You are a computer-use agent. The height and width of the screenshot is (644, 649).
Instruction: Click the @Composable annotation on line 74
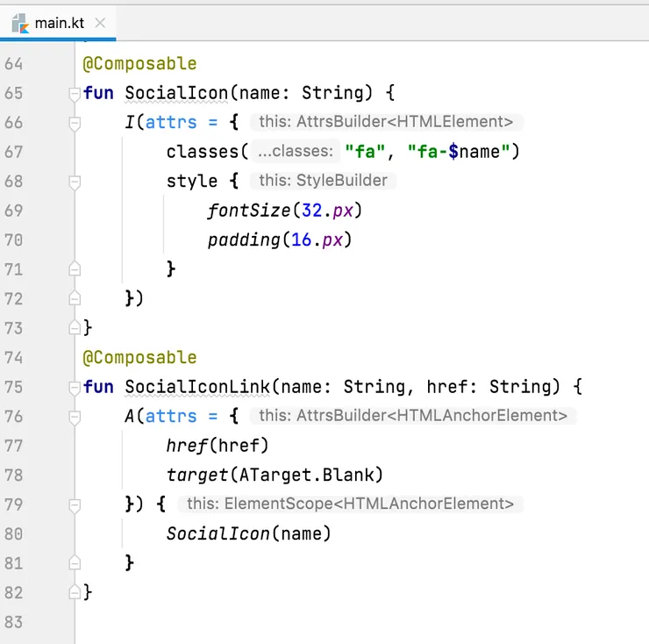(x=140, y=358)
